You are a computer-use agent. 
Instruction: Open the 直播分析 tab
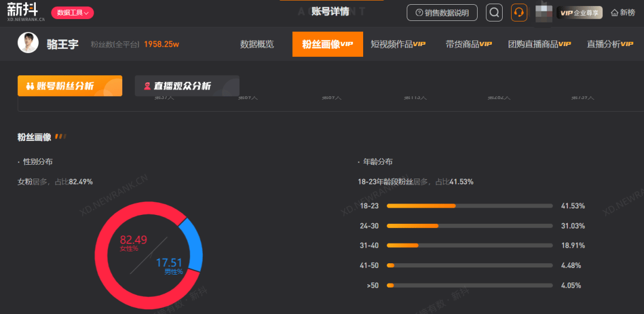[610, 44]
